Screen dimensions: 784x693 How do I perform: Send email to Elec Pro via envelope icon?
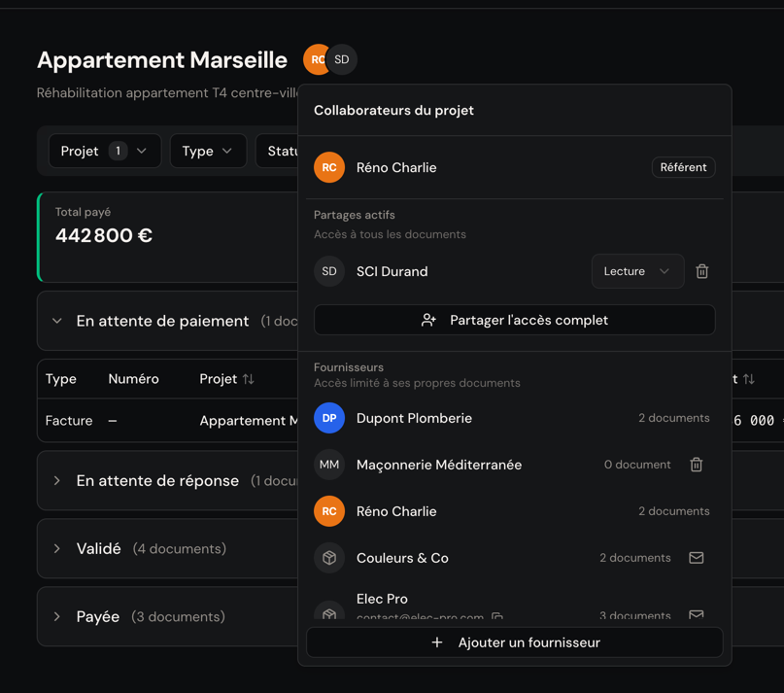click(x=696, y=614)
